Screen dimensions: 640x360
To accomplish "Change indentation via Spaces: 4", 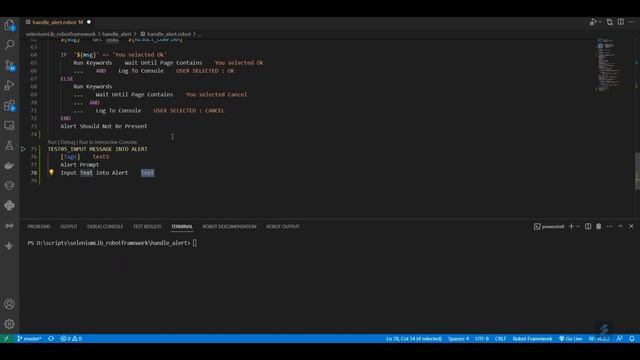I will pyautogui.click(x=458, y=339).
